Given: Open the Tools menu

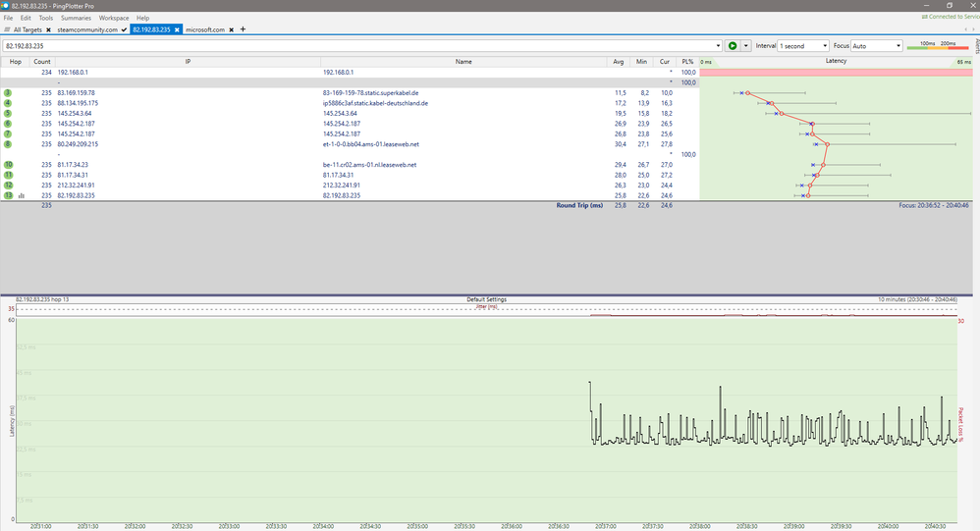Looking at the screenshot, I should pyautogui.click(x=46, y=18).
